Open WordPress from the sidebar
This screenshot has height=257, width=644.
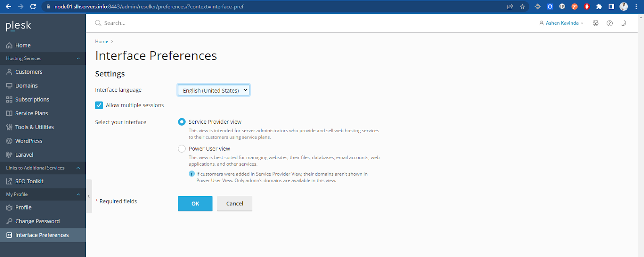tap(29, 141)
